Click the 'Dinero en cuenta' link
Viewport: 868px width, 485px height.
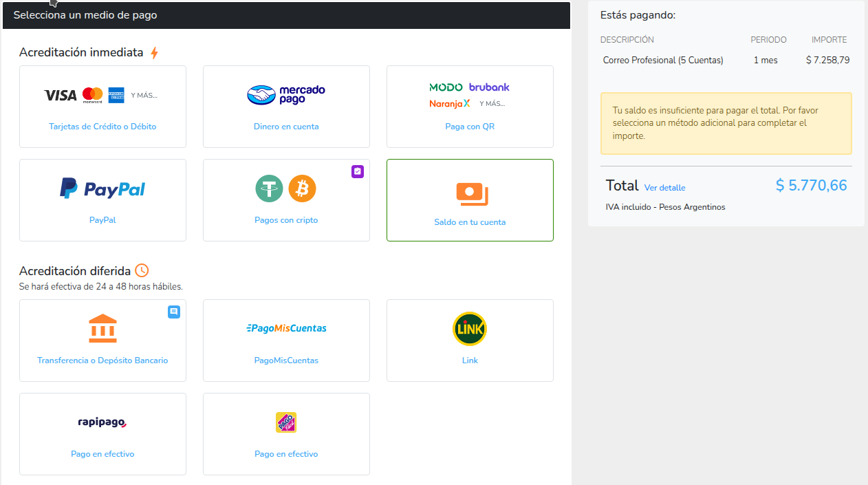(x=286, y=127)
